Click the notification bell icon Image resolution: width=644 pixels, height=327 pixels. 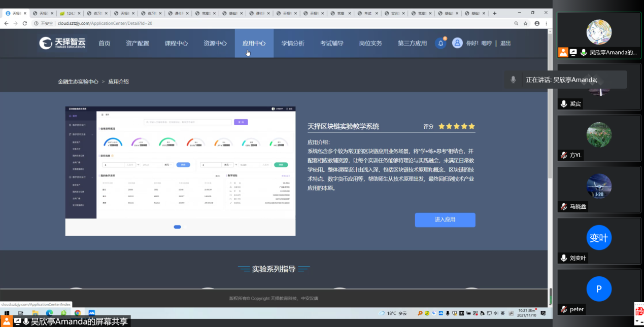[x=440, y=43]
